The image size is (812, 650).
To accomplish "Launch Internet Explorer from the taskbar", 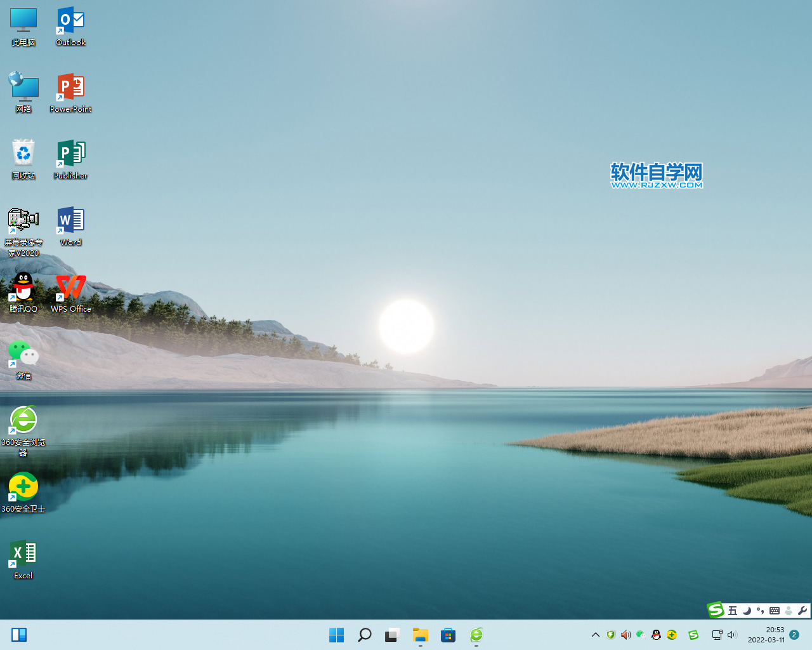I will click(x=476, y=634).
